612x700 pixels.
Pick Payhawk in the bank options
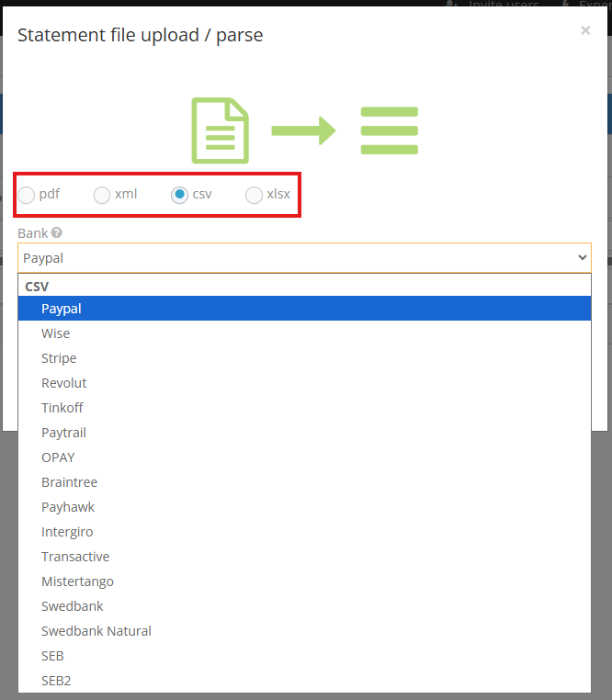click(x=305, y=507)
